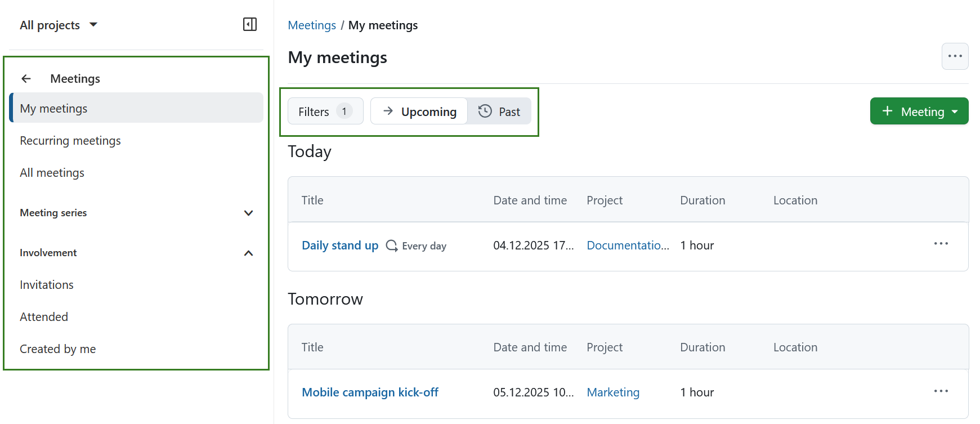Open the Daily stand up row actions menu
Screen dimensions: 980x424
tap(941, 244)
